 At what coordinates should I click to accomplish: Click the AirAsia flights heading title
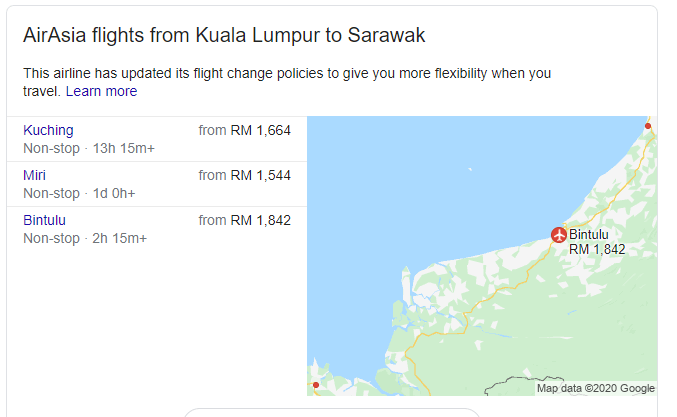click(x=224, y=35)
